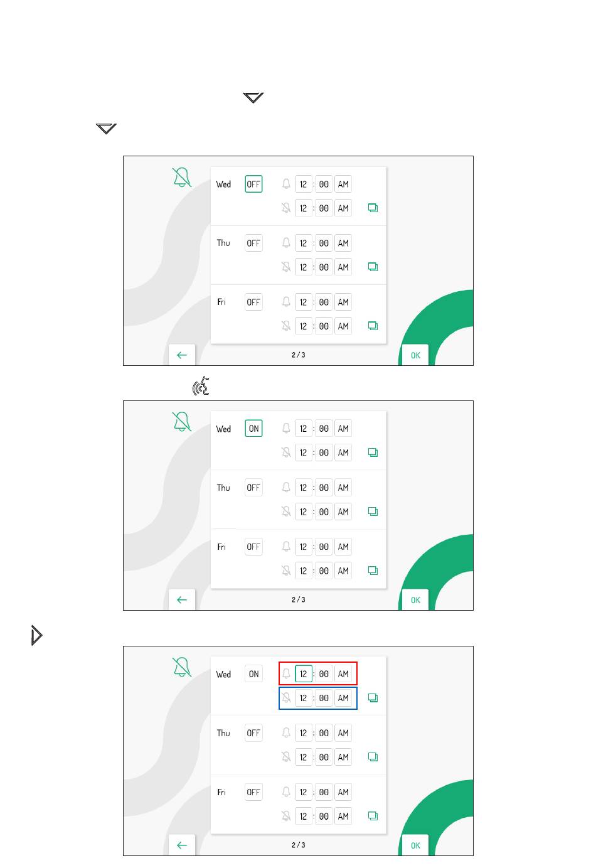Click the back arrow in the bottom screen

182,845
